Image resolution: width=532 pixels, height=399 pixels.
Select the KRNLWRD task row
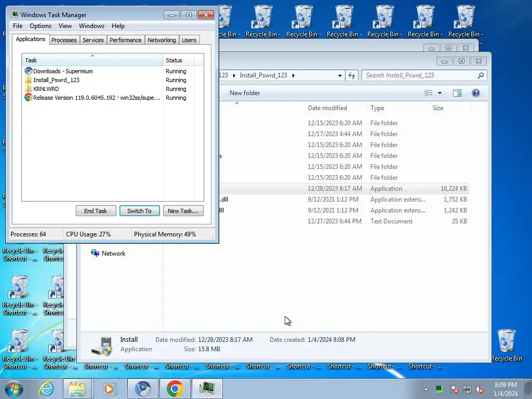pyautogui.click(x=105, y=89)
